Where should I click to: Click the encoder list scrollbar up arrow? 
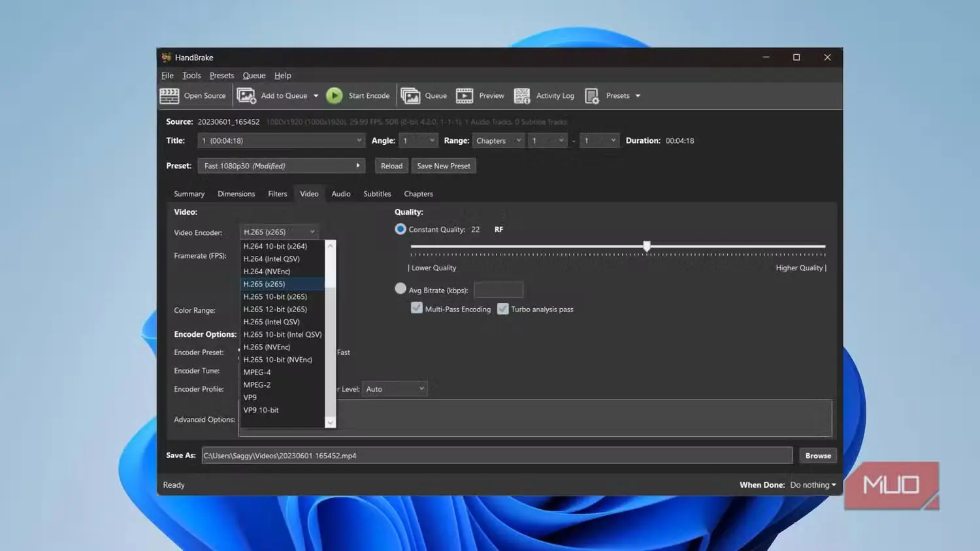[x=330, y=245]
